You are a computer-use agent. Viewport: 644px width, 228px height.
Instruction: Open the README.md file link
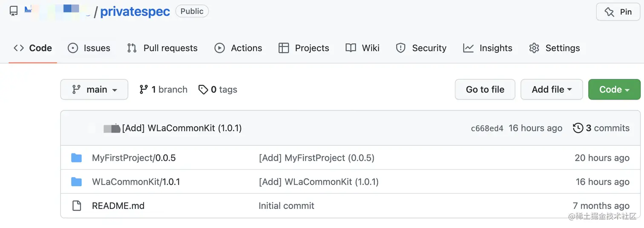tap(118, 206)
